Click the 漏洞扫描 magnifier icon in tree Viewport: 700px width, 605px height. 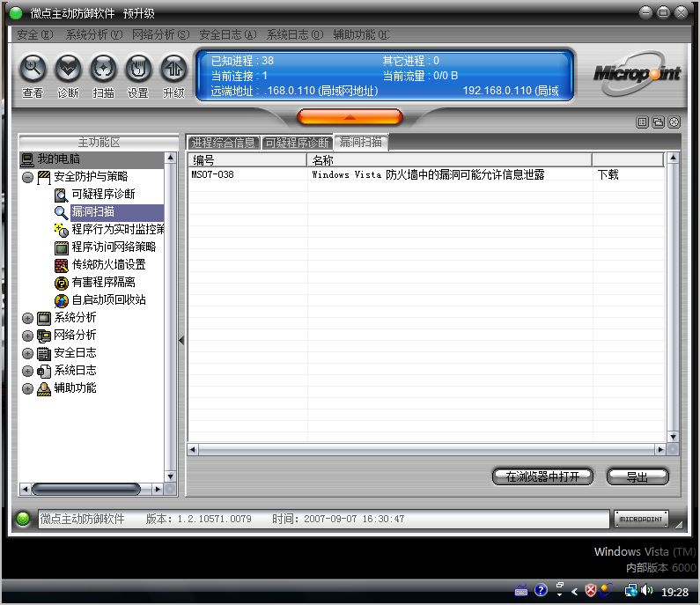point(61,212)
